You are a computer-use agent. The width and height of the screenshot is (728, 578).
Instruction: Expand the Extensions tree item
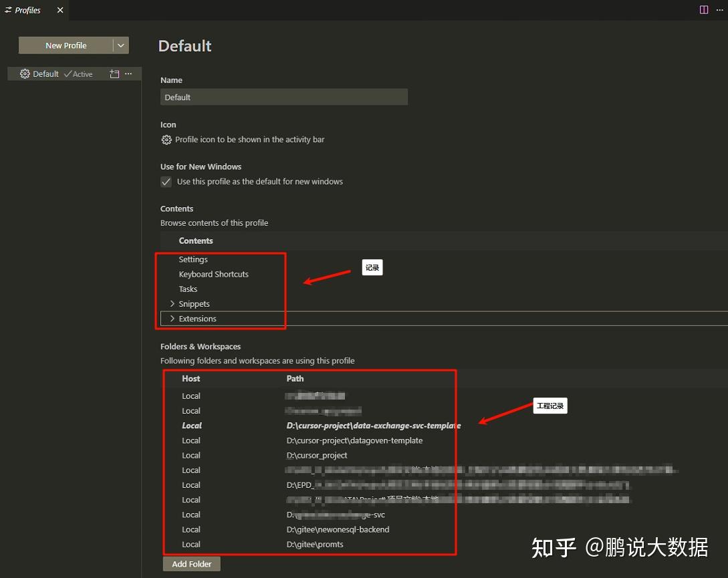pyautogui.click(x=172, y=319)
